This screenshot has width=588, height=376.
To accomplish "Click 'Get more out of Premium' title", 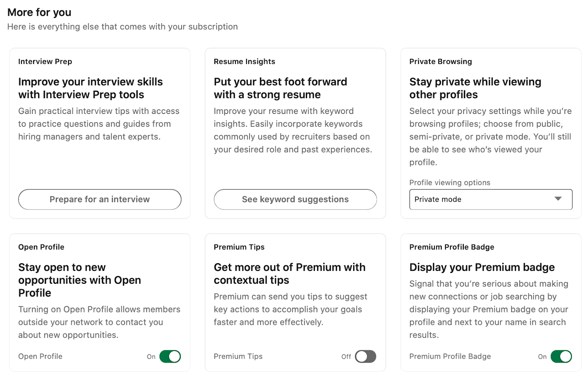I will click(x=289, y=273).
